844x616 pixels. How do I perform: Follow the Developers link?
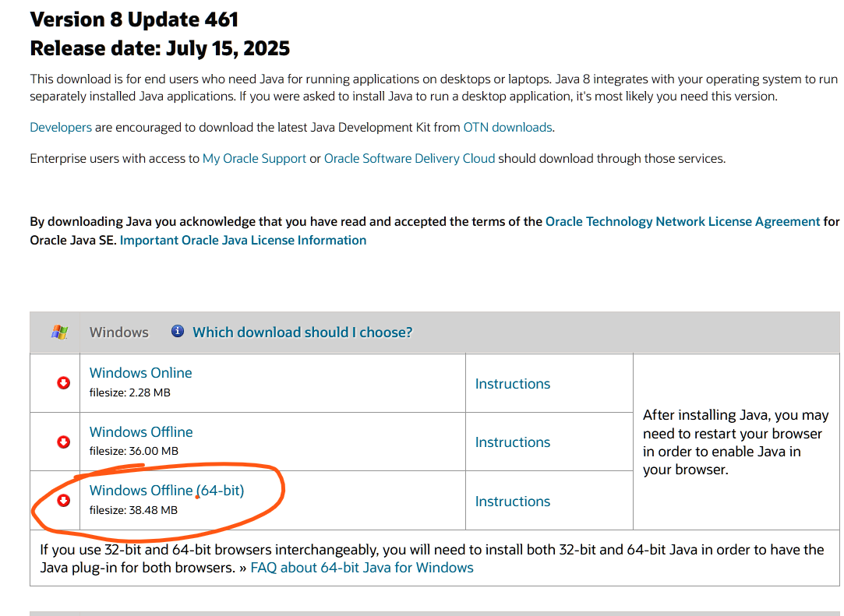61,127
